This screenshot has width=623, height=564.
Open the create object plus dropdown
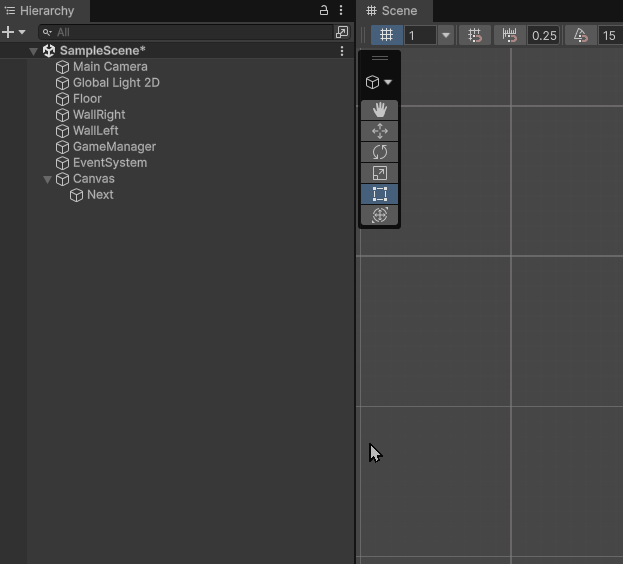pos(13,32)
